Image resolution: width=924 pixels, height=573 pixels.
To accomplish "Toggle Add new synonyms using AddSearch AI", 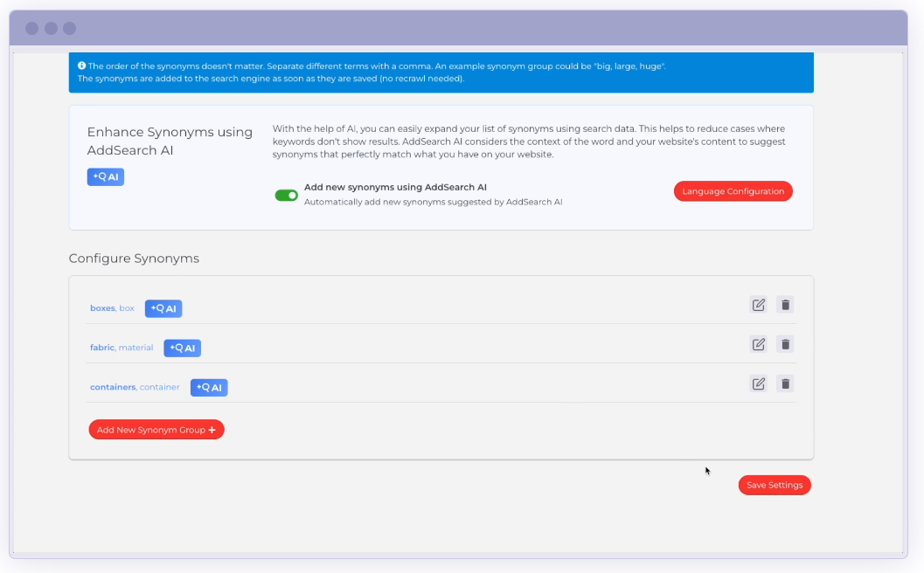I will click(x=287, y=195).
